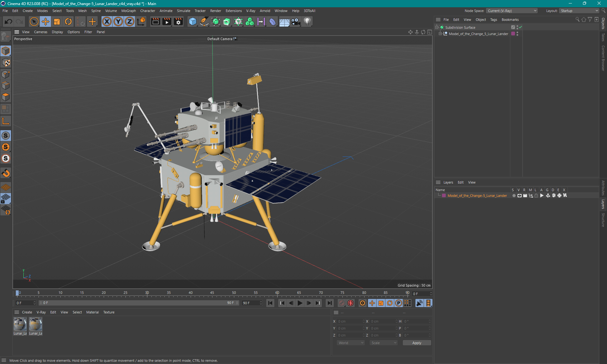The image size is (607, 364).
Task: Toggle Record Active Objects button
Action: click(x=342, y=303)
